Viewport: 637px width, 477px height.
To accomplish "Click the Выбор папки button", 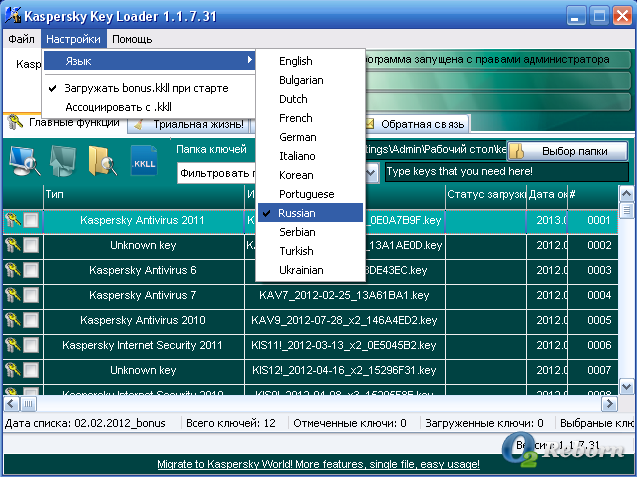I will (568, 151).
